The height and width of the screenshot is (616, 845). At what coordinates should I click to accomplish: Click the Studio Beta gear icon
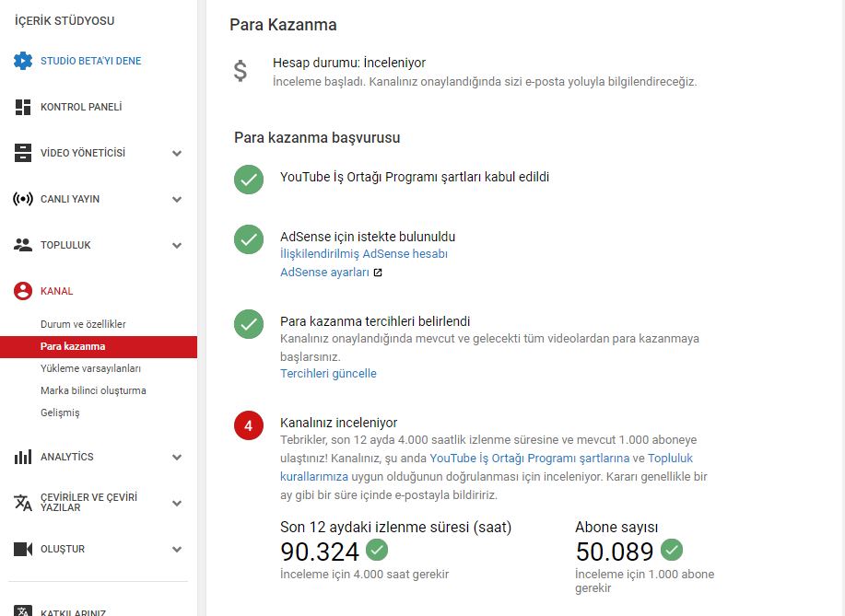tap(23, 61)
